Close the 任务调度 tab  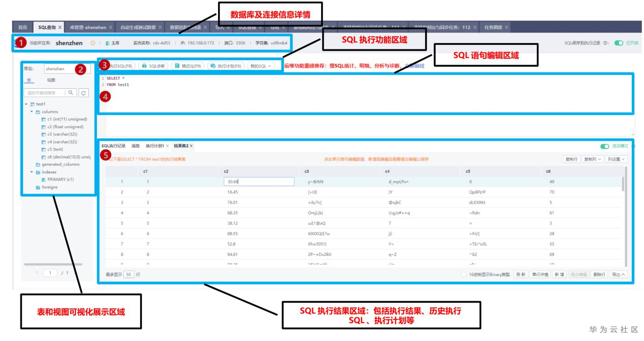point(507,28)
